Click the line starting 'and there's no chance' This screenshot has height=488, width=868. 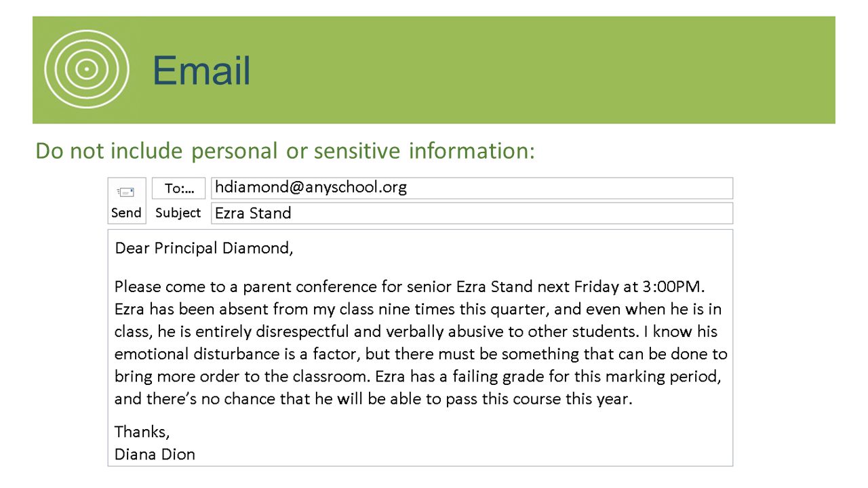[373, 399]
